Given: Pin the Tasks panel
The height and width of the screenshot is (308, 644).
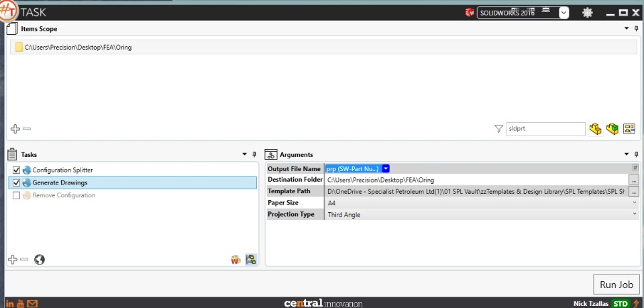Looking at the screenshot, I should tap(254, 154).
